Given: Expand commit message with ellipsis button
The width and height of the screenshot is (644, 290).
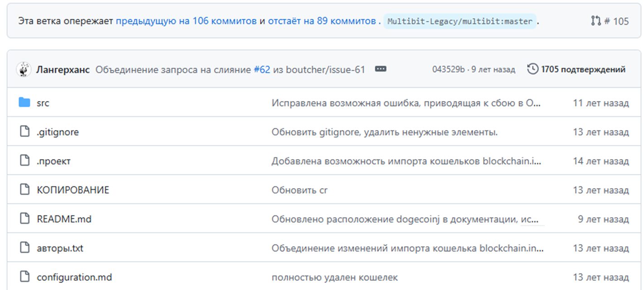Looking at the screenshot, I should [381, 69].
